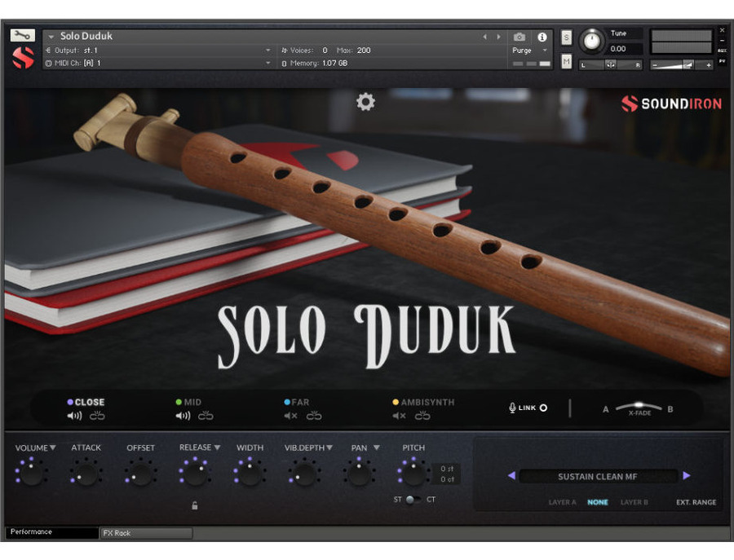Open the camera snapshot view

pos(520,37)
